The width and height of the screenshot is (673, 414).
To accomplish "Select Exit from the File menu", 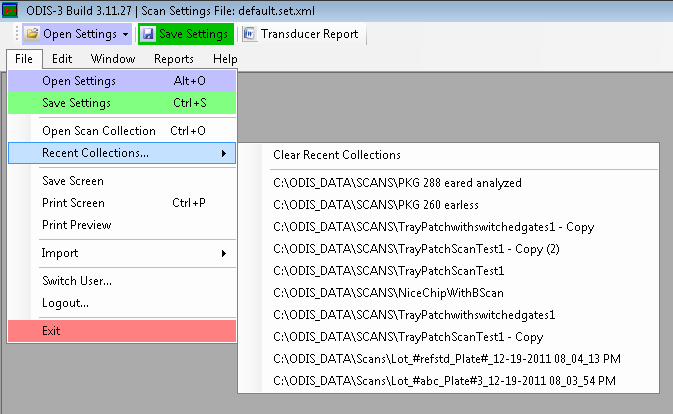I will pyautogui.click(x=52, y=331).
